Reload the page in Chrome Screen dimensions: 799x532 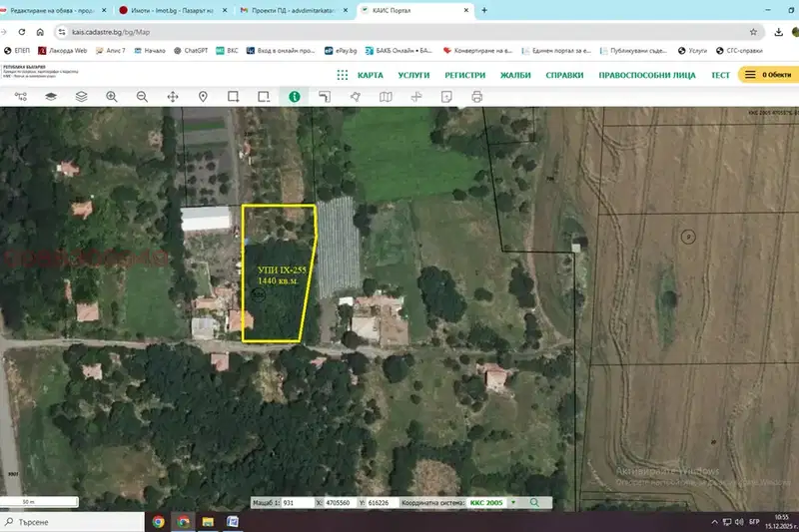tap(21, 32)
